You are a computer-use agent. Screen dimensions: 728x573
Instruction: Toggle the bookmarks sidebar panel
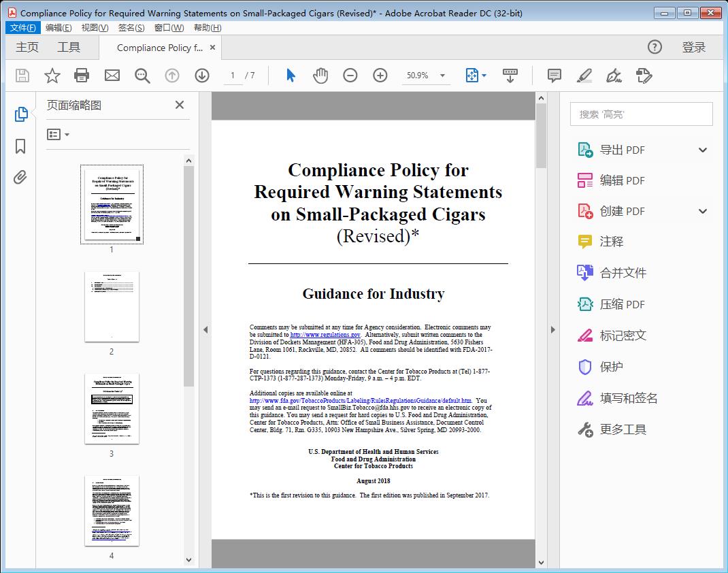pyautogui.click(x=20, y=146)
